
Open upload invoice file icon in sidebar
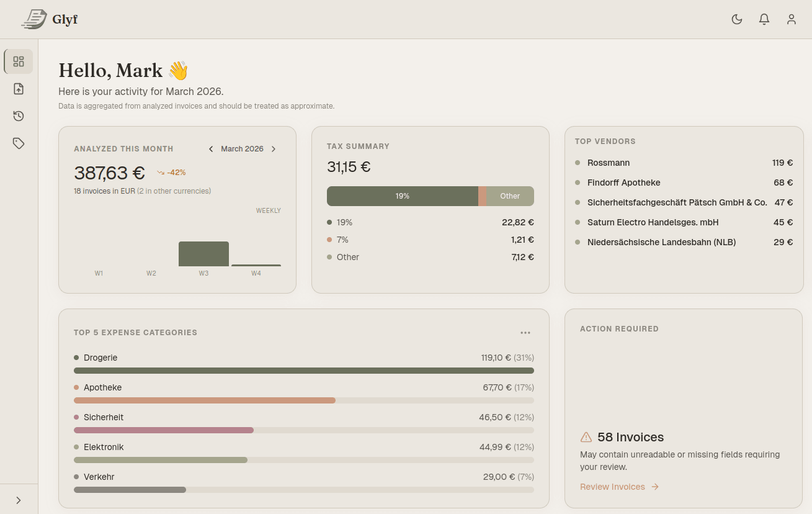pos(19,89)
